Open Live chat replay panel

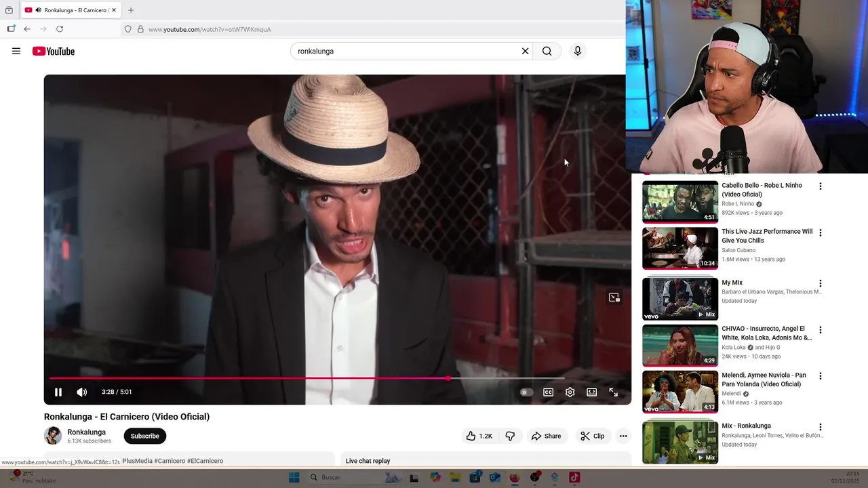tap(368, 461)
